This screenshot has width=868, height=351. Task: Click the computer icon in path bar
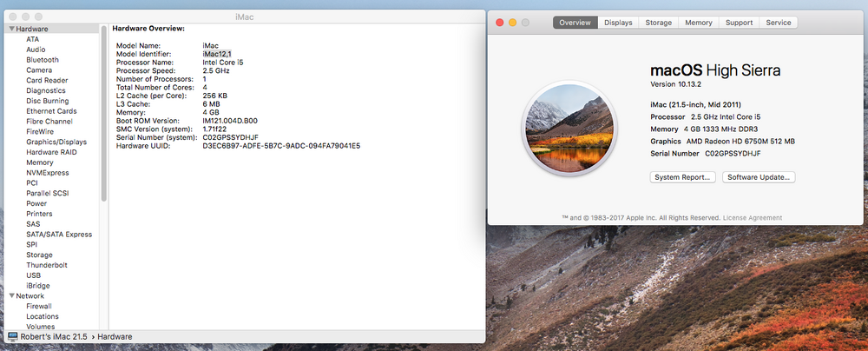click(x=13, y=336)
